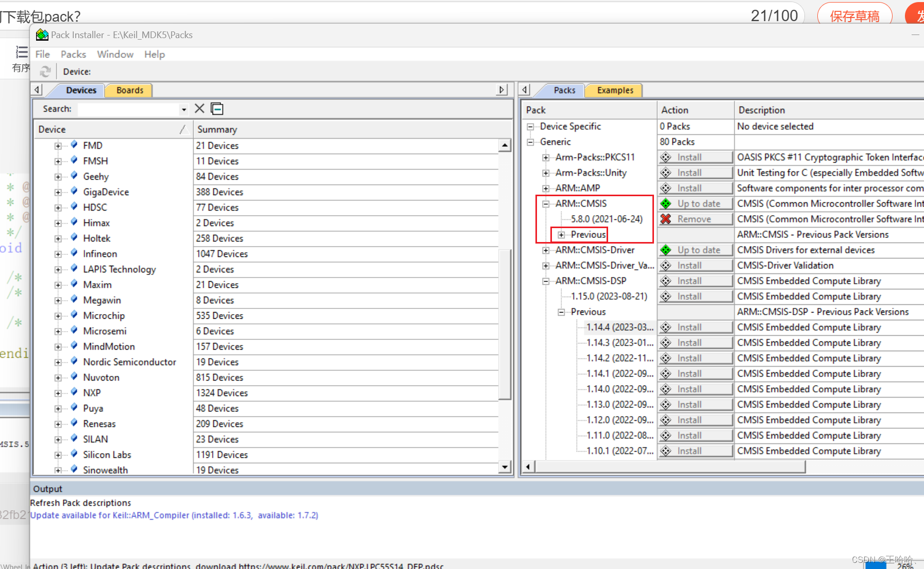
Task: Click right arrow at end of Devices tab bar
Action: point(502,90)
